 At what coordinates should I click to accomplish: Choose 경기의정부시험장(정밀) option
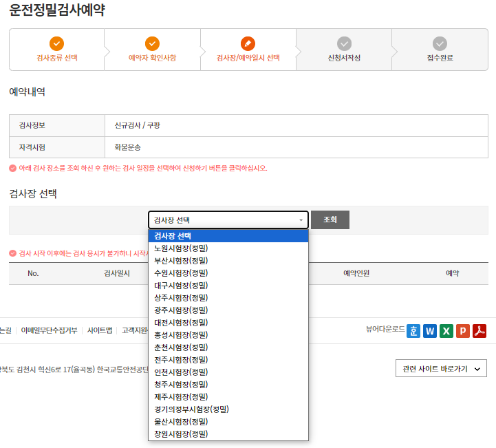pyautogui.click(x=228, y=409)
